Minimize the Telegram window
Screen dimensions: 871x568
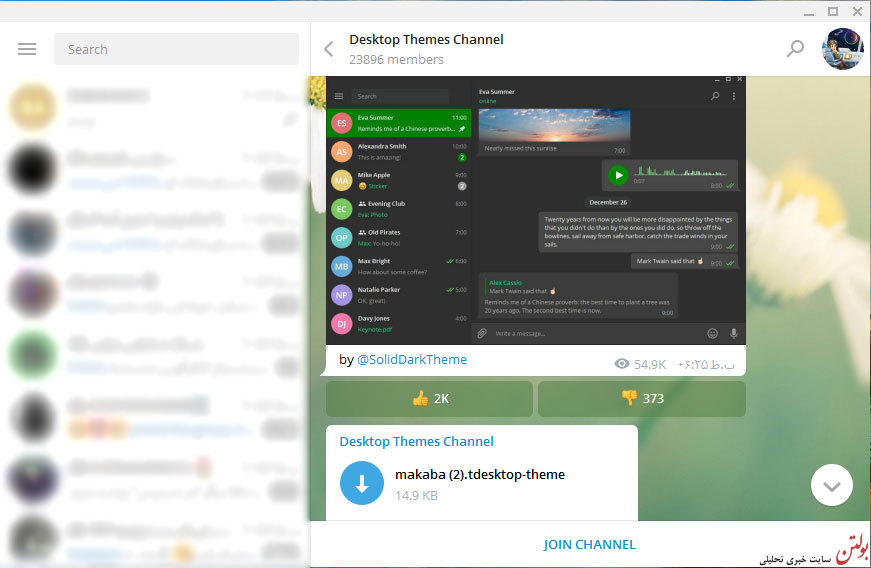click(809, 12)
